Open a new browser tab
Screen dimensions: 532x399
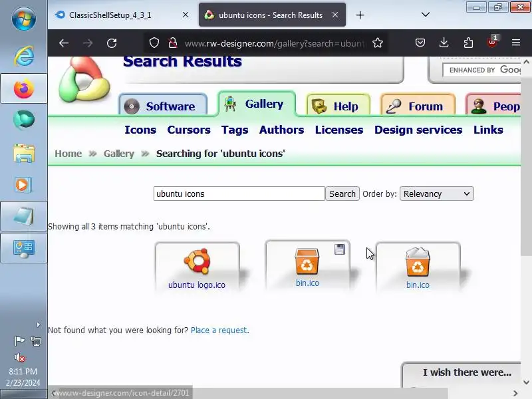pyautogui.click(x=360, y=15)
